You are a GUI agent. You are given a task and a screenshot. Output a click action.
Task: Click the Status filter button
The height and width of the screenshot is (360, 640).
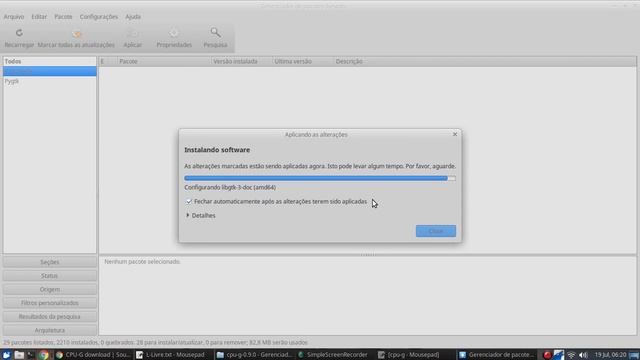(x=50, y=276)
